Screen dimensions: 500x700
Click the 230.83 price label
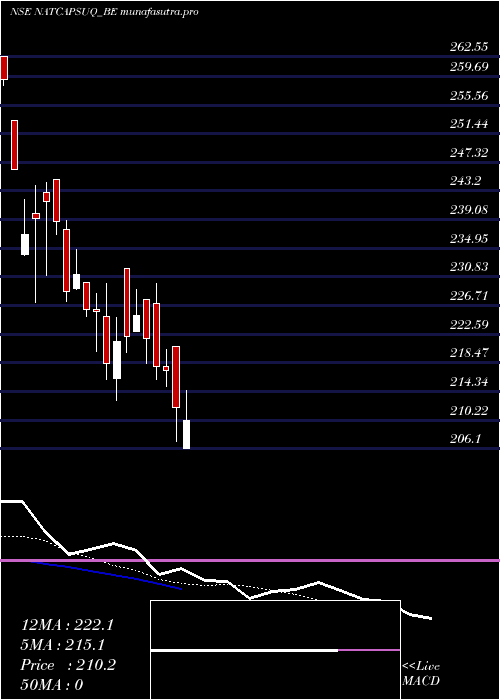(469, 267)
